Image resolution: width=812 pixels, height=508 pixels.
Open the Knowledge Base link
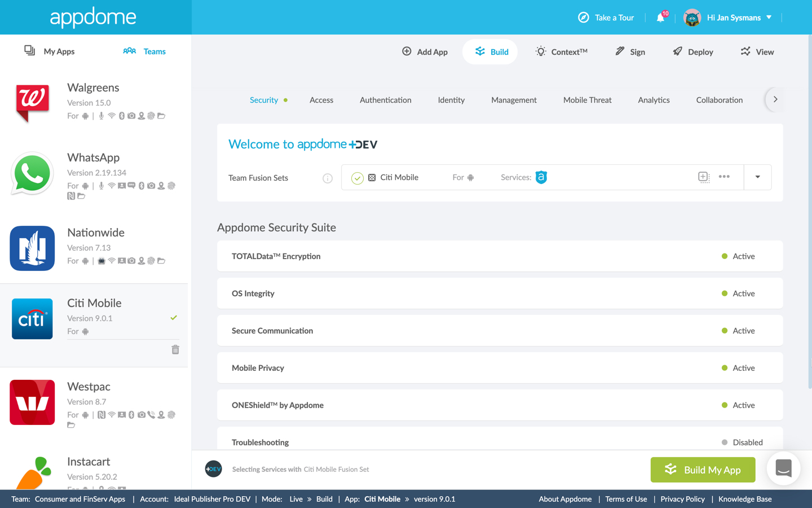(x=744, y=499)
